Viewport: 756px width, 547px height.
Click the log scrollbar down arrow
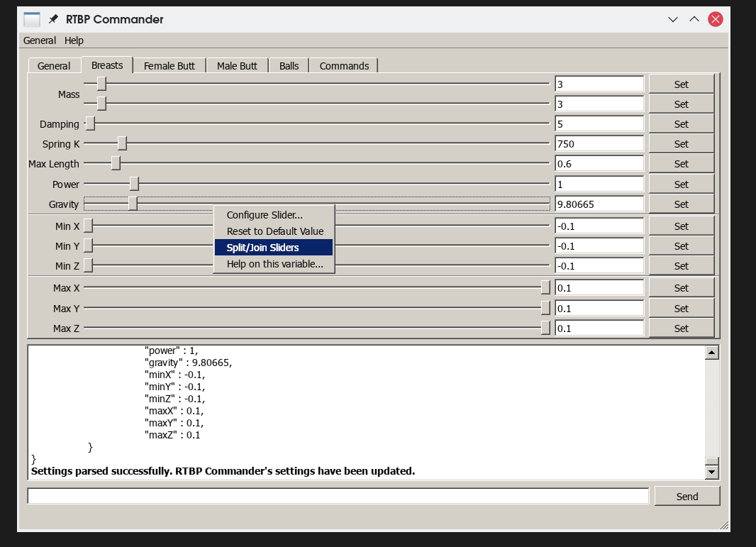click(x=711, y=472)
